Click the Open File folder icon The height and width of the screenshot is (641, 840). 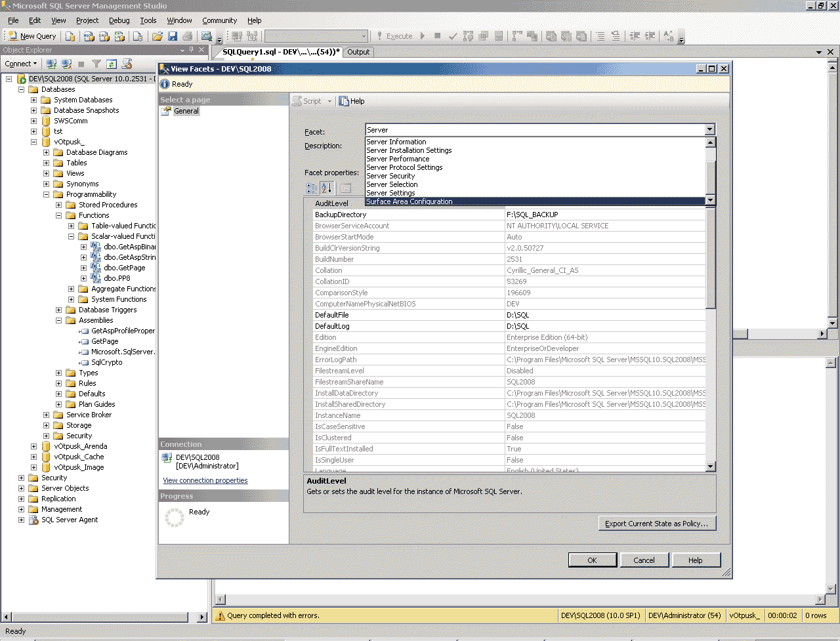pyautogui.click(x=157, y=36)
